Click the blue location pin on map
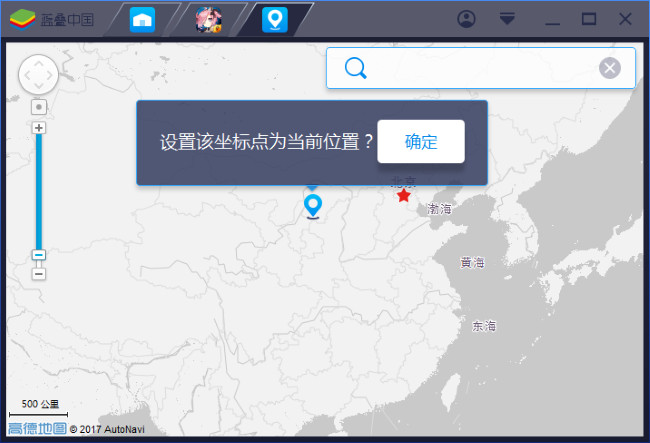Viewport: 650px width, 443px height. (x=313, y=206)
